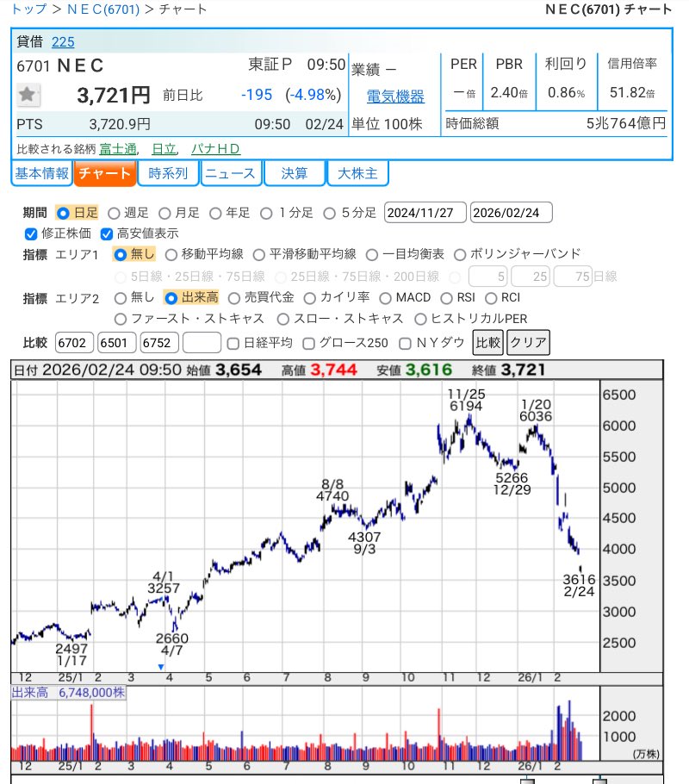Click the empty comparison stock code field
Viewport: 689px width, 784px height.
tap(202, 342)
